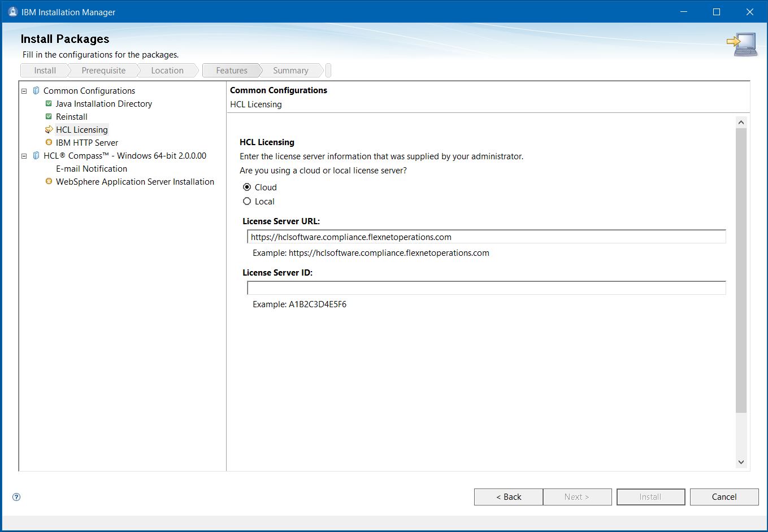Go to the Install wizard step
The height and width of the screenshot is (532, 768).
45,71
